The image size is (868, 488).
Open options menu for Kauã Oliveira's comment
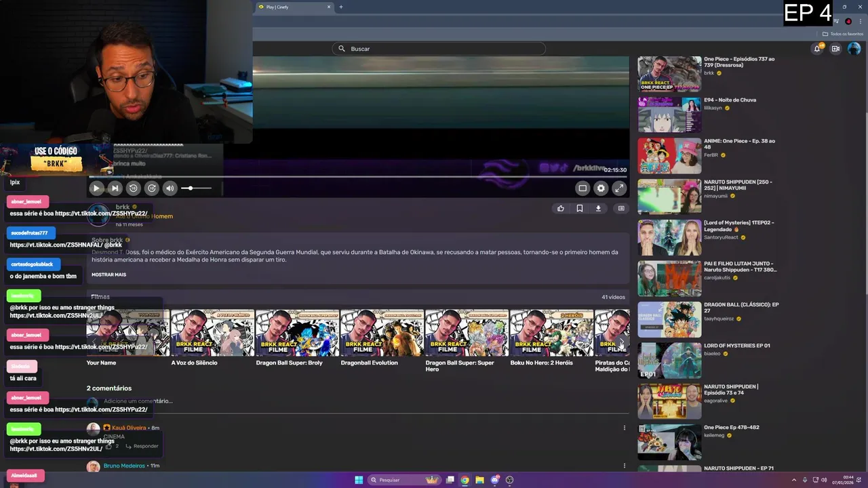click(x=625, y=428)
